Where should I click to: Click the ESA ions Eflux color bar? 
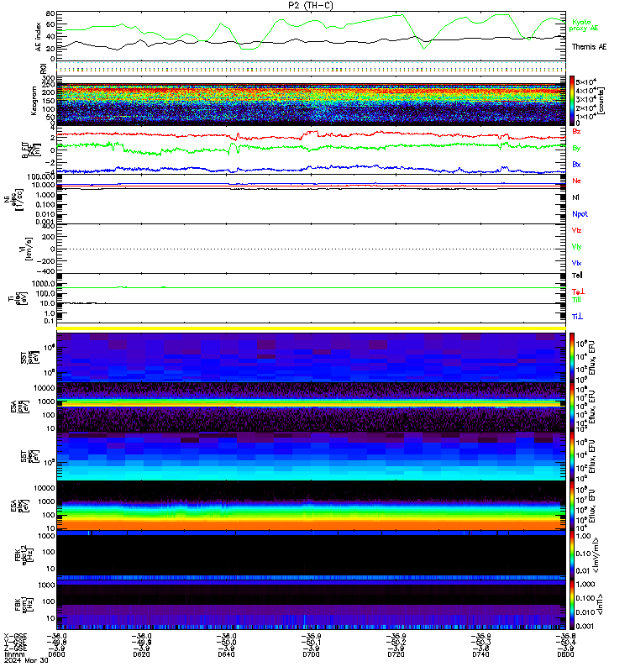tap(572, 407)
